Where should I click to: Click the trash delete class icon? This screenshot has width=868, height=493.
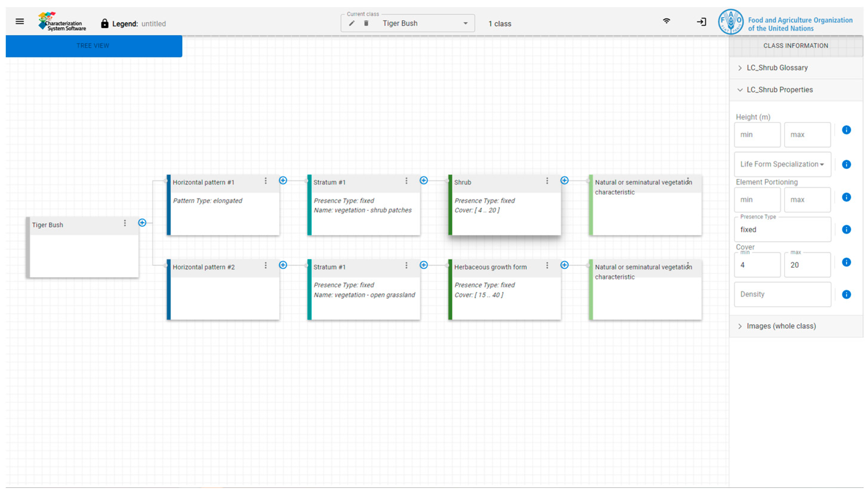[x=366, y=23]
